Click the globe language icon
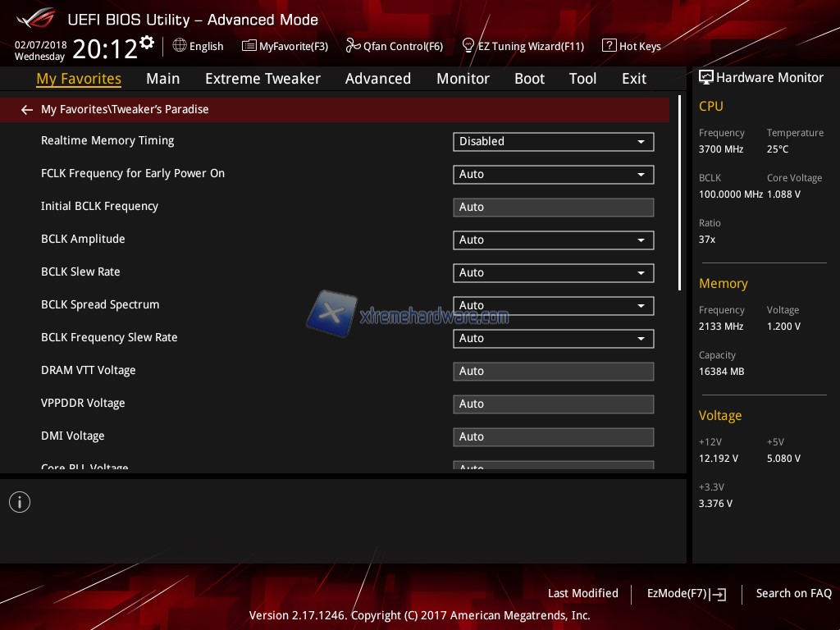 coord(180,46)
